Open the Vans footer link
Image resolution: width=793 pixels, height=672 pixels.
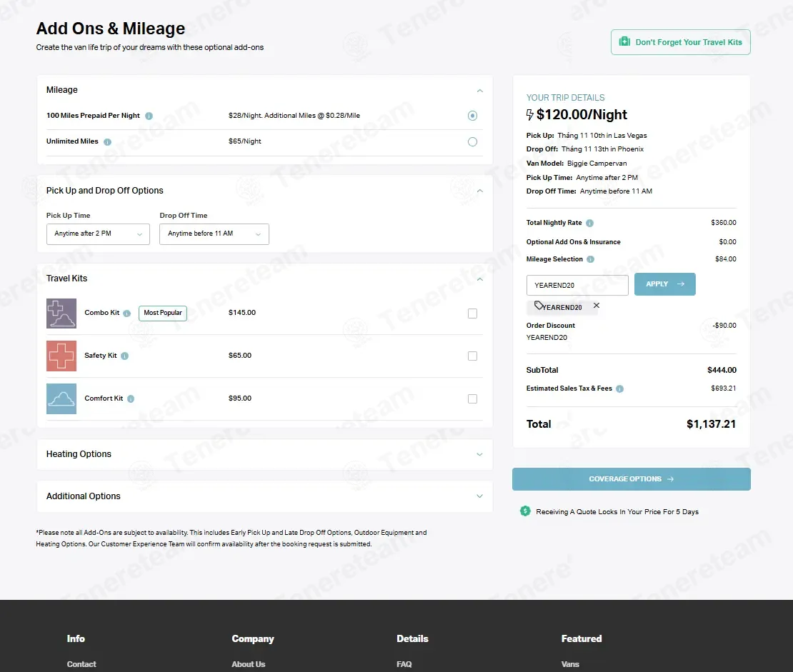coord(570,664)
